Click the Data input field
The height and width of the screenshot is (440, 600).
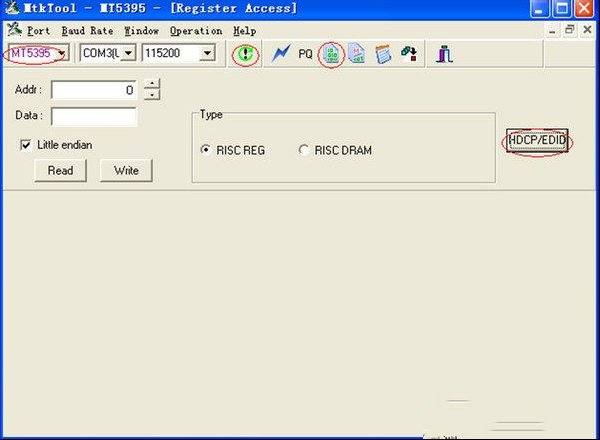pyautogui.click(x=93, y=116)
